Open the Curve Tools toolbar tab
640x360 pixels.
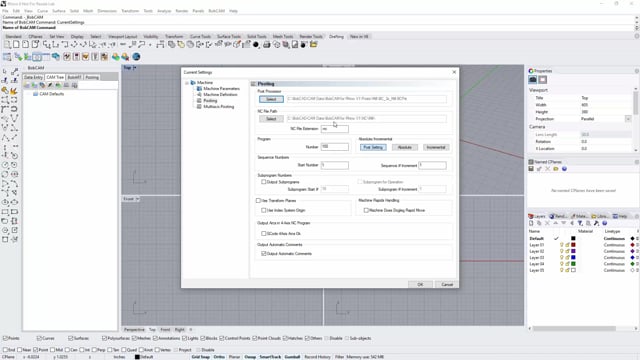200,37
